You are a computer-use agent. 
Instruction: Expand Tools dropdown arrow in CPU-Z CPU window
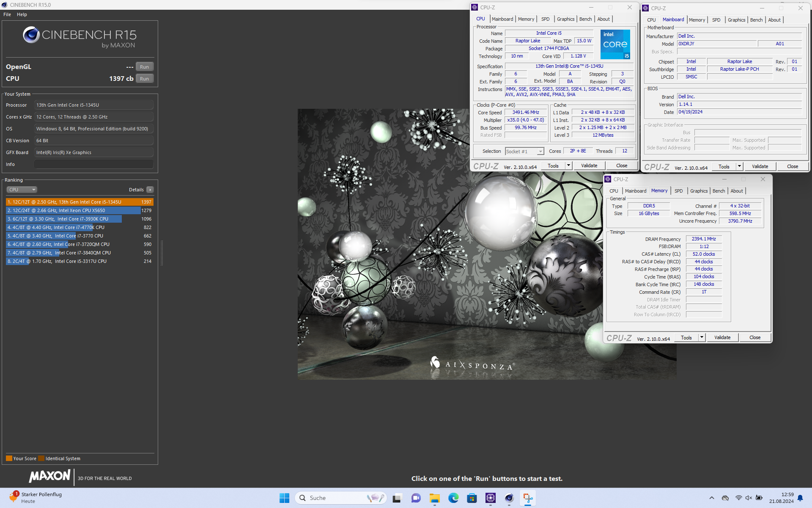click(x=569, y=166)
